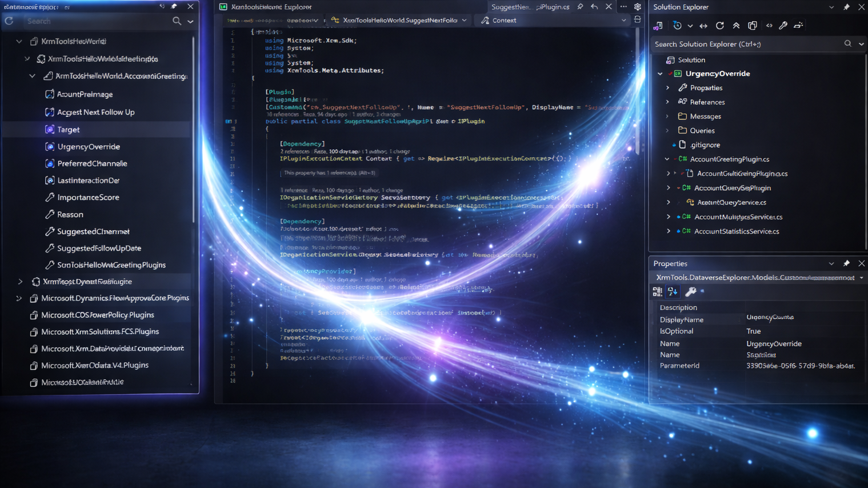The width and height of the screenshot is (868, 488).
Task: Click the Categorized view icon in Properties panel
Action: click(x=657, y=291)
